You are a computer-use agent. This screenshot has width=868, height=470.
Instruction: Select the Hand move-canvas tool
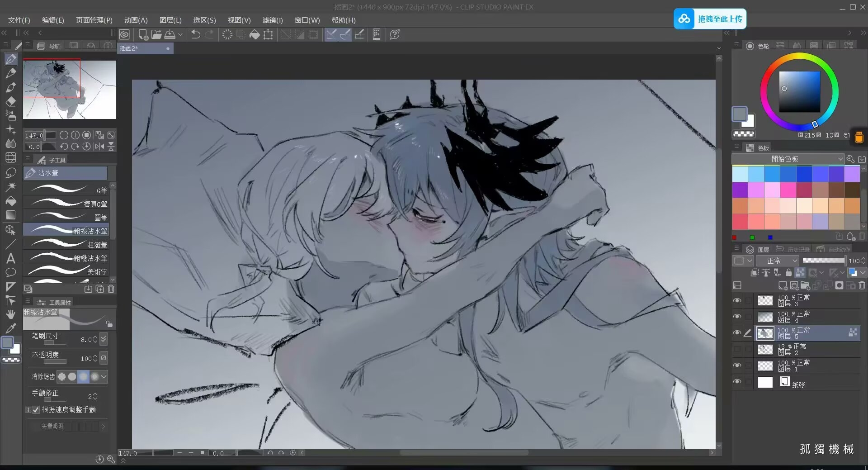[x=11, y=314]
